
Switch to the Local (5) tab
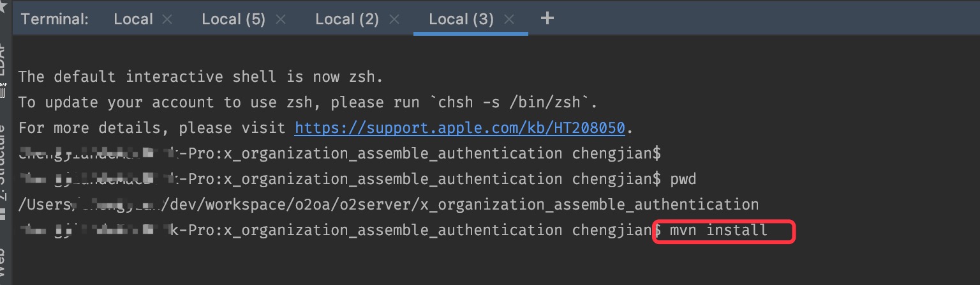click(x=233, y=19)
